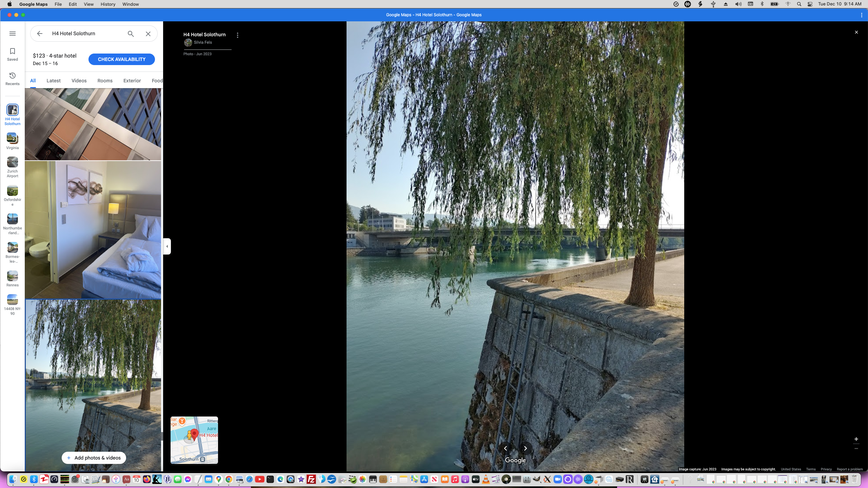Click Add photos & videos button
The height and width of the screenshot is (488, 868).
[x=94, y=458]
